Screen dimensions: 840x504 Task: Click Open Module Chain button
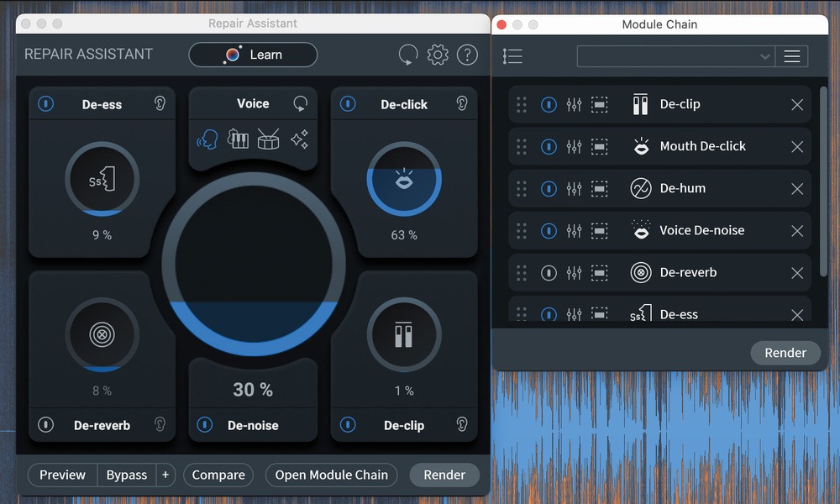click(x=331, y=475)
